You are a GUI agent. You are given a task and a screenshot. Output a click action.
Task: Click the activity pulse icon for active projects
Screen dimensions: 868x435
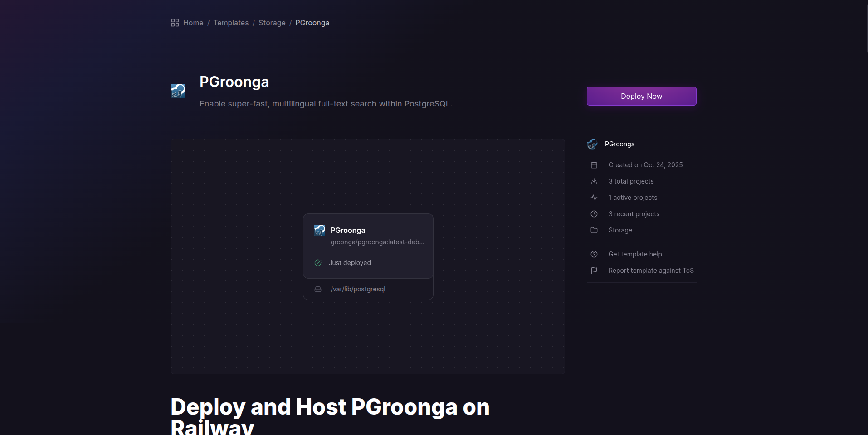[x=594, y=198]
